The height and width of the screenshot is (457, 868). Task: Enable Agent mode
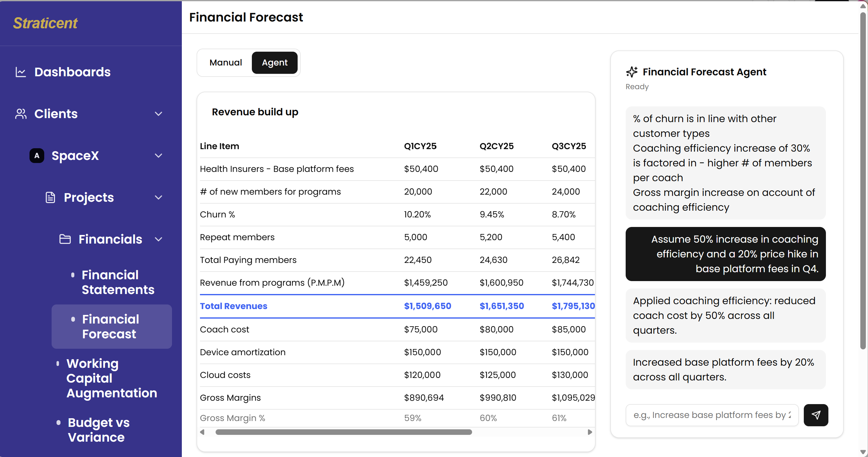[x=275, y=62]
